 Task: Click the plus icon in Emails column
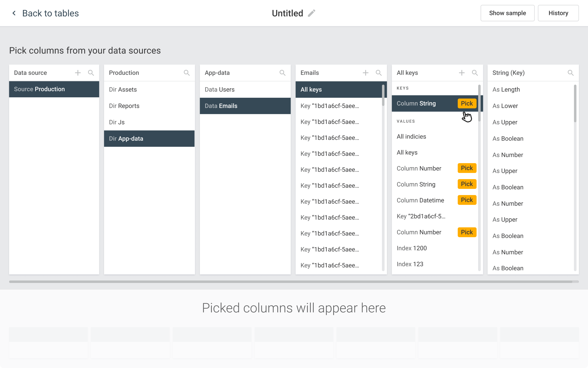[365, 73]
